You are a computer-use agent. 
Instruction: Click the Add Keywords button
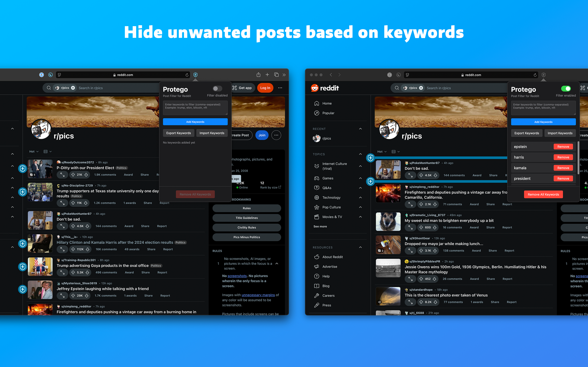[x=195, y=122]
